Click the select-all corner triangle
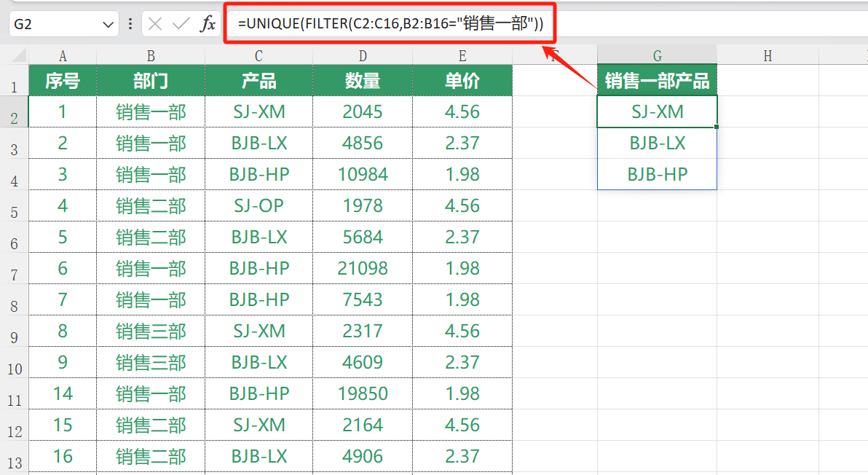The height and width of the screenshot is (475, 868). coord(19,55)
